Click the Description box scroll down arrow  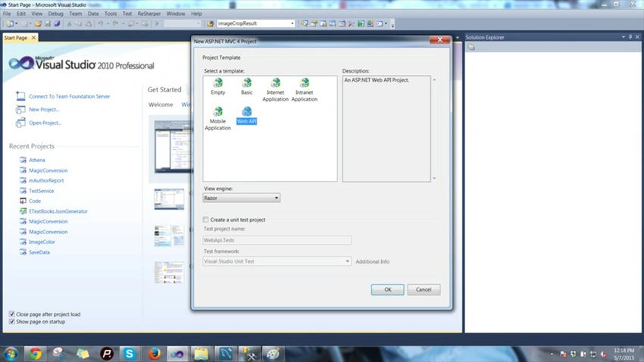(x=434, y=179)
